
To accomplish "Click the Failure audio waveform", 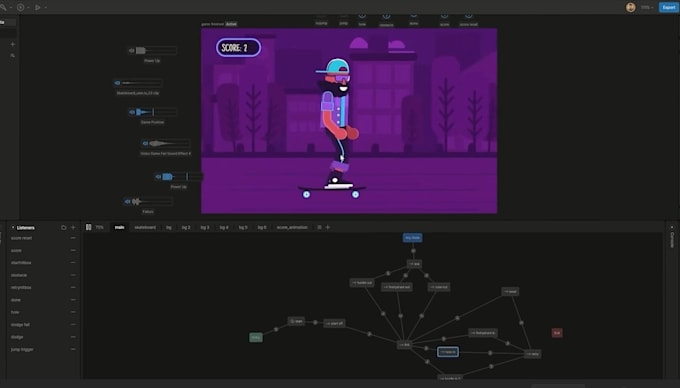I will point(152,201).
